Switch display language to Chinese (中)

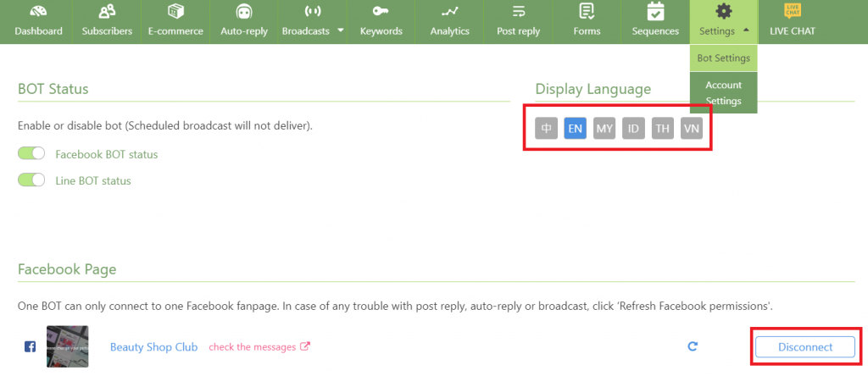click(x=547, y=128)
